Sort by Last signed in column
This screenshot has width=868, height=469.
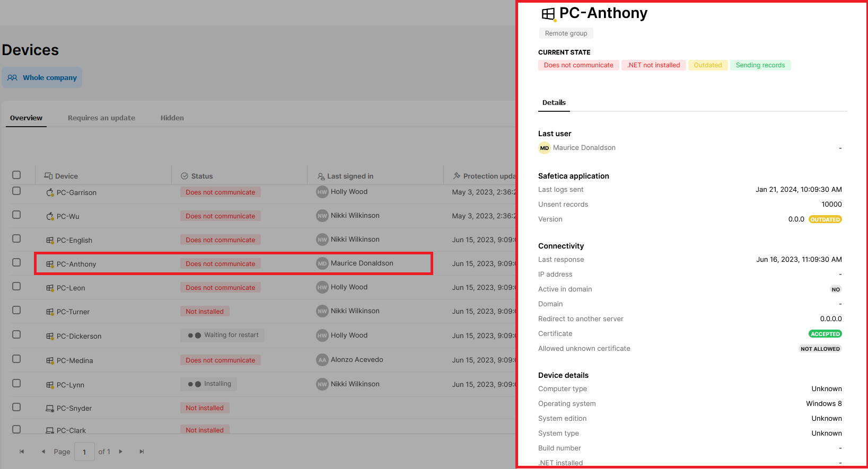tap(350, 176)
